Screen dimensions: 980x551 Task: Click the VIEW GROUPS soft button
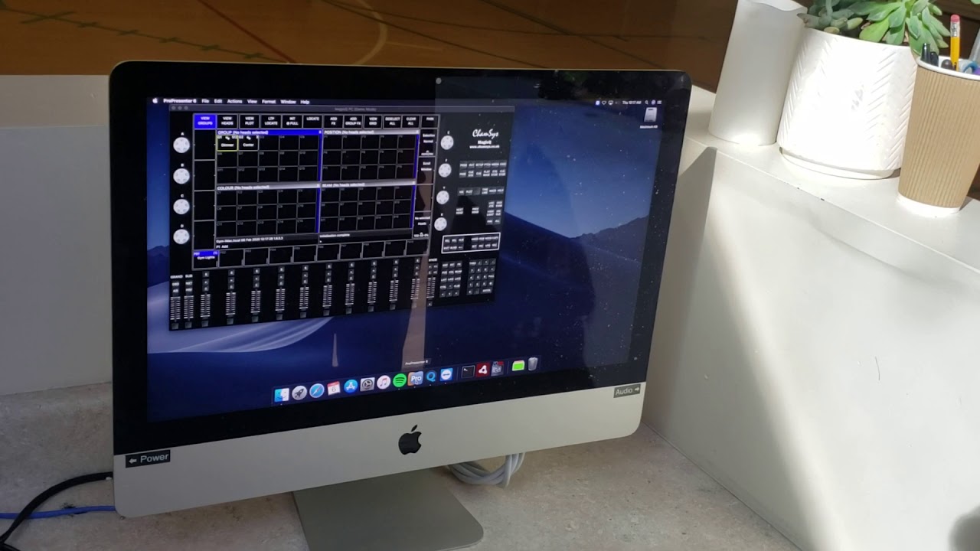(205, 121)
